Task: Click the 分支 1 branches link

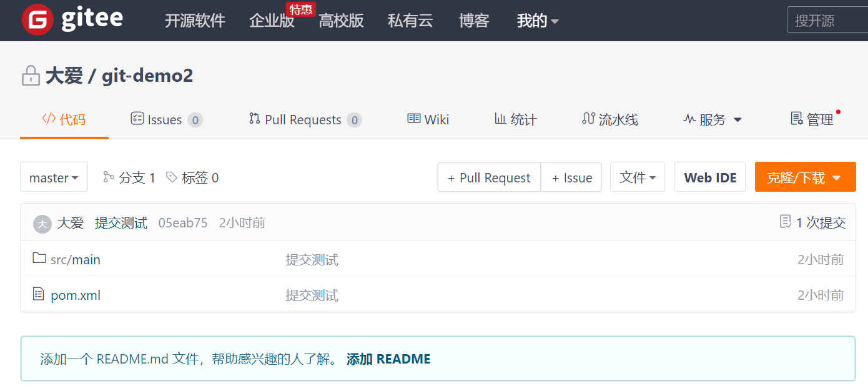Action: pyautogui.click(x=137, y=177)
